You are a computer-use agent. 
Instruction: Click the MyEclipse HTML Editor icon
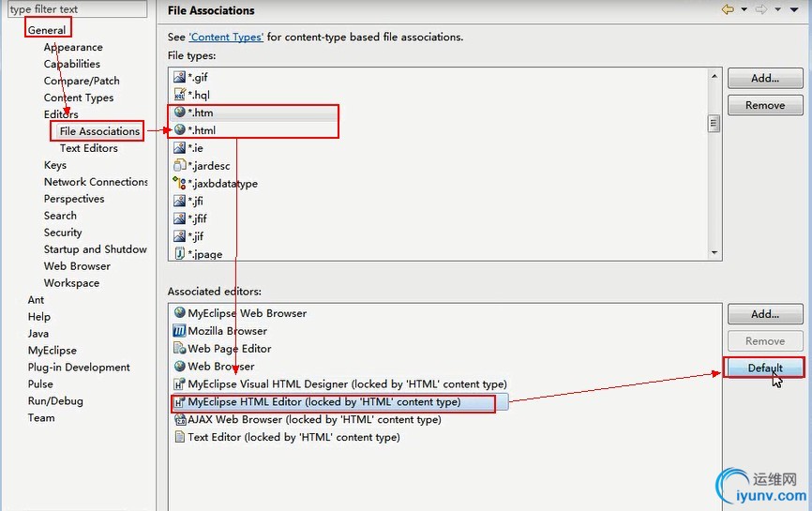(179, 401)
